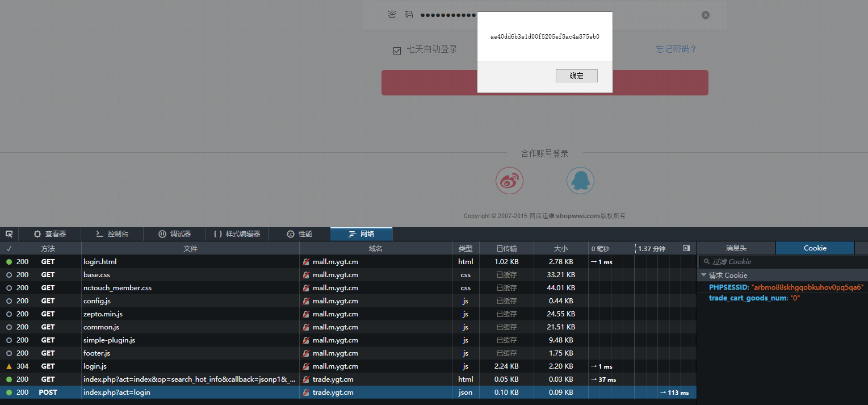Click the 113 ms timing in POST row
The width and height of the screenshot is (868, 405).
674,393
